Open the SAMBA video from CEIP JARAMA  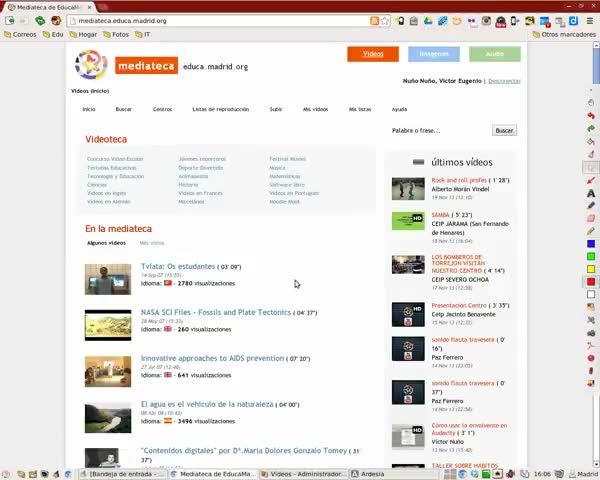440,215
